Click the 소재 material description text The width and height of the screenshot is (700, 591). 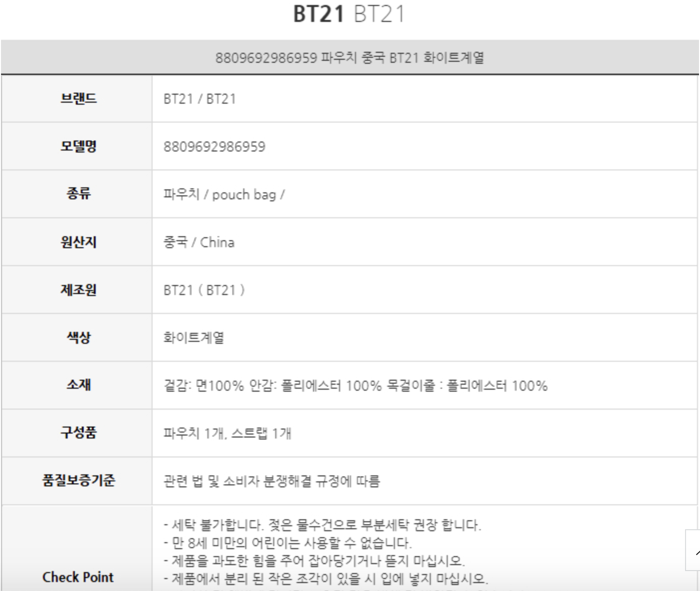pos(355,386)
